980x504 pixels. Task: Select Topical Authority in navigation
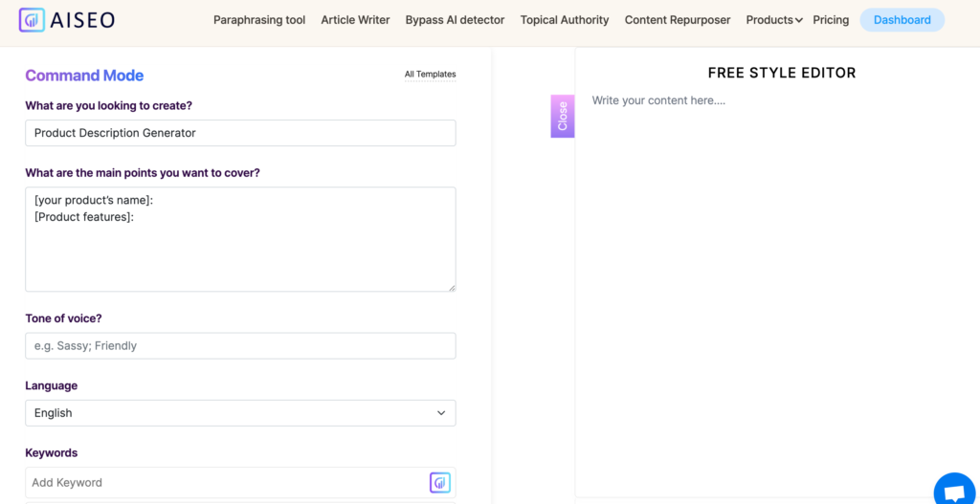pyautogui.click(x=565, y=20)
